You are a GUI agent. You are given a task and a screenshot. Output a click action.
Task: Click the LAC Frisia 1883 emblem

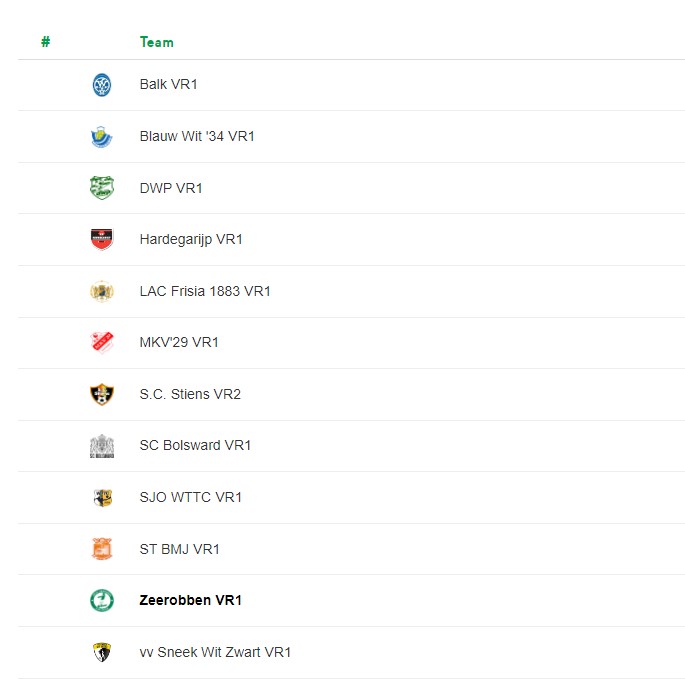coord(102,291)
